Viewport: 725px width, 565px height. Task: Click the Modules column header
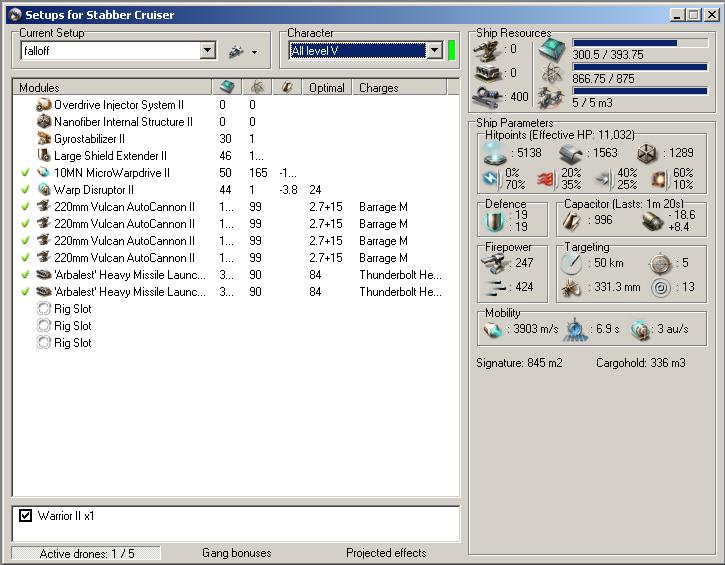[111, 87]
